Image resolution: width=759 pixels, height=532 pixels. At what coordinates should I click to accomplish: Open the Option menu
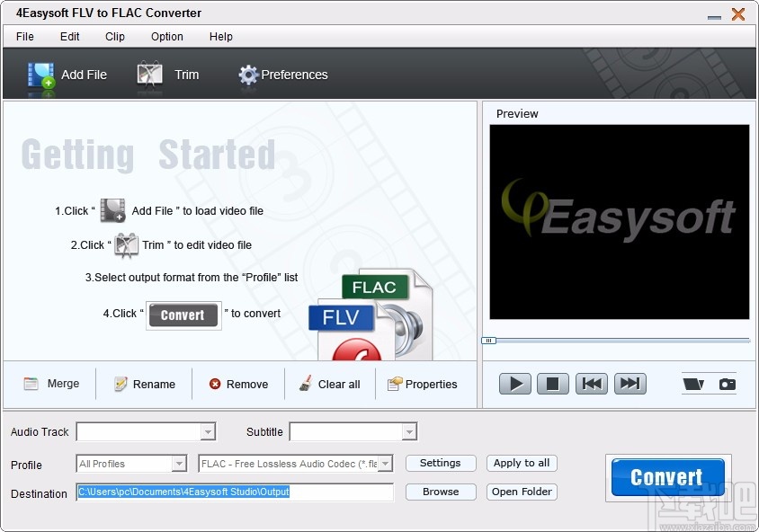point(166,37)
